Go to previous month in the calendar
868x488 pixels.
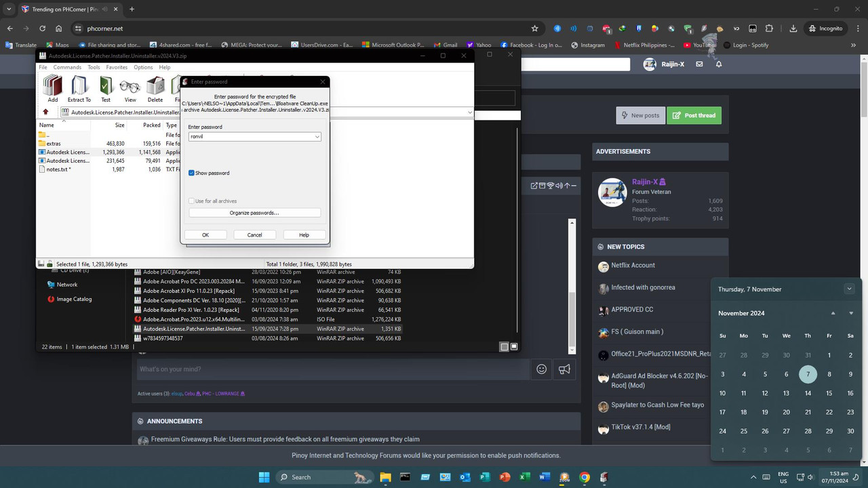pos(833,313)
